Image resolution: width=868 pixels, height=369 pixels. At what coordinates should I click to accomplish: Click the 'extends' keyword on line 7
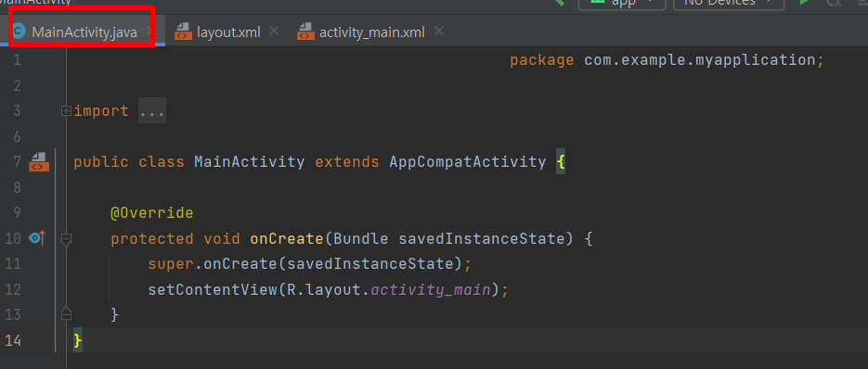(x=347, y=162)
